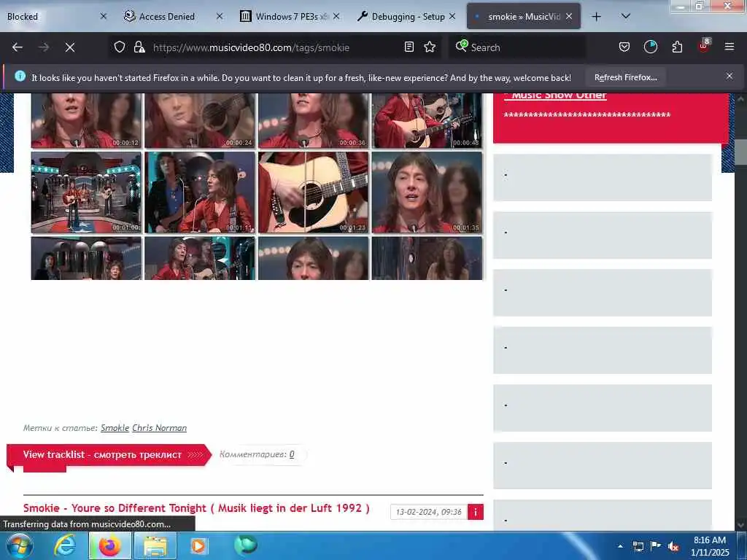Click the muted volume tray icon
The width and height of the screenshot is (747, 560).
tap(673, 546)
